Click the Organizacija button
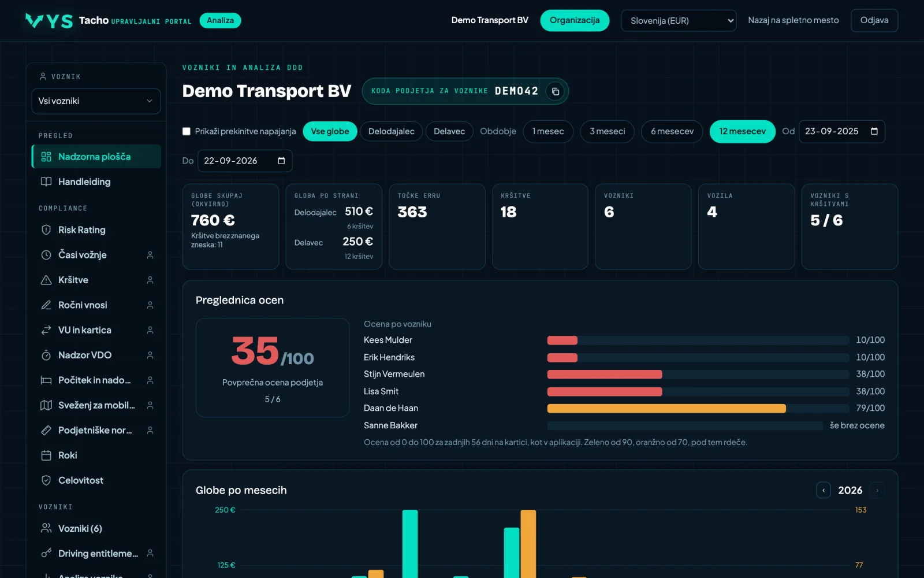924x578 pixels. point(575,20)
